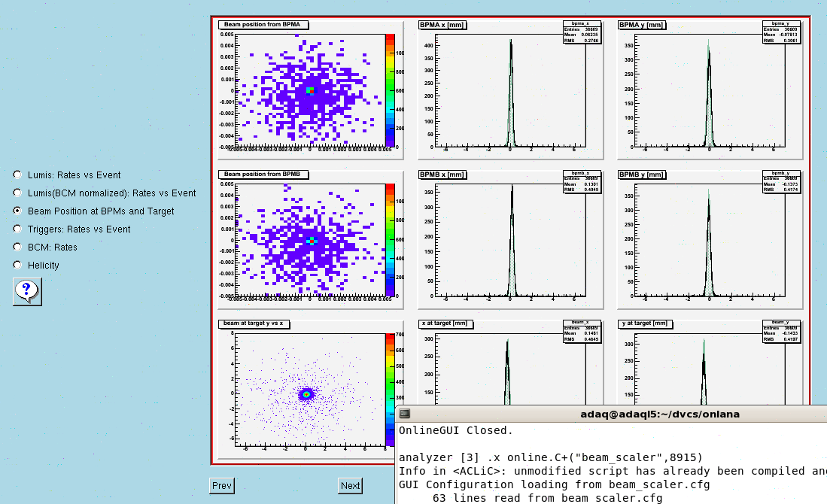Select the BPMA x [mm] histogram
The width and height of the screenshot is (827, 504).
[x=510, y=90]
